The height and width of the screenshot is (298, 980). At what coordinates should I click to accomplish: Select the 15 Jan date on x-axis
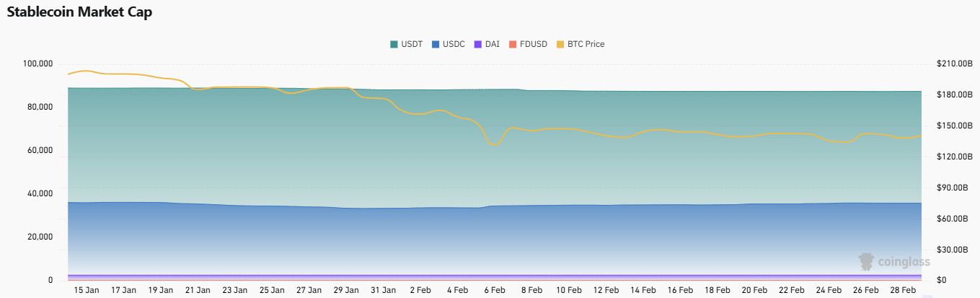coord(87,290)
